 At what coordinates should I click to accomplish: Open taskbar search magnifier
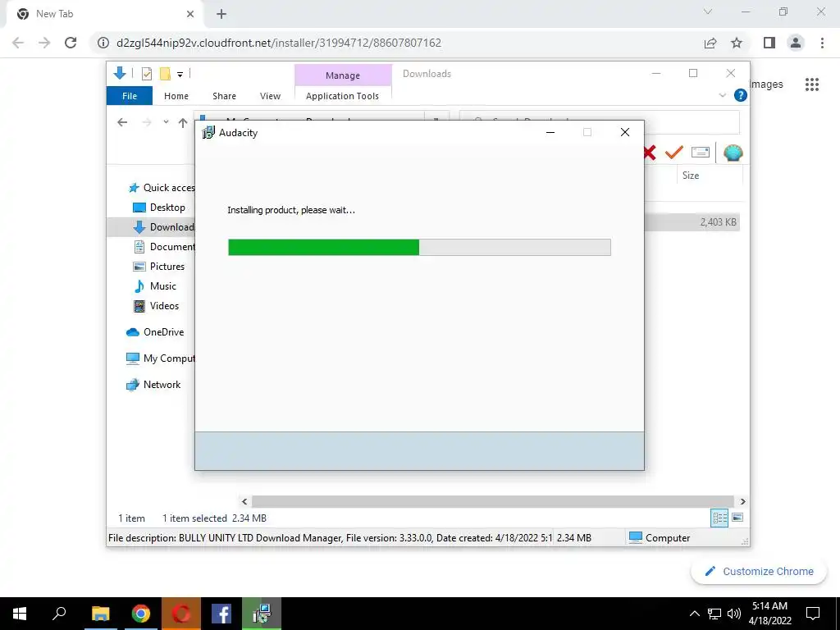(x=59, y=614)
